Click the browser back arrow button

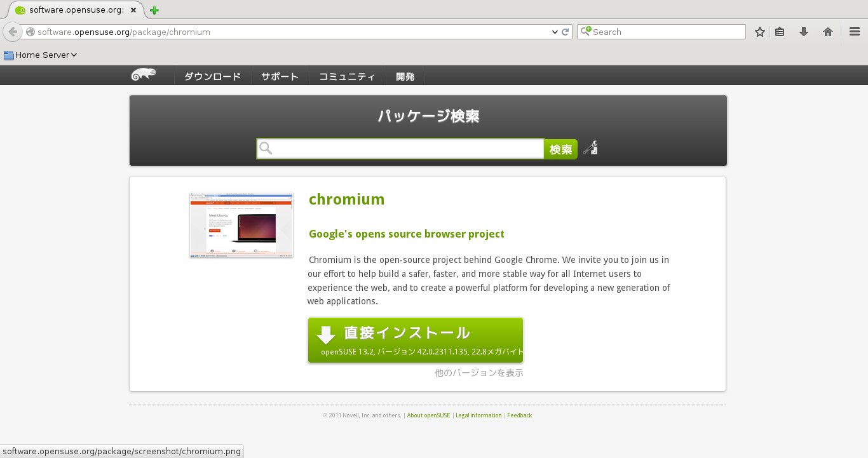[x=13, y=32]
